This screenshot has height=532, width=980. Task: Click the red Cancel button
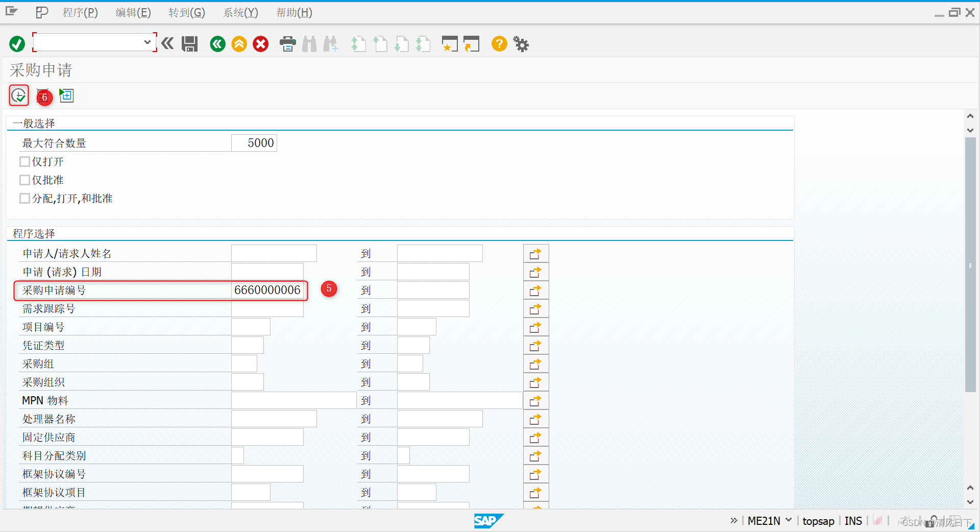coord(261,44)
